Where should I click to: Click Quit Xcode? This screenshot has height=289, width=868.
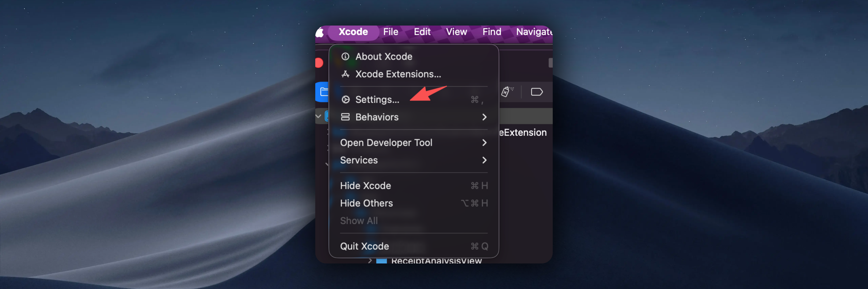pyautogui.click(x=364, y=246)
